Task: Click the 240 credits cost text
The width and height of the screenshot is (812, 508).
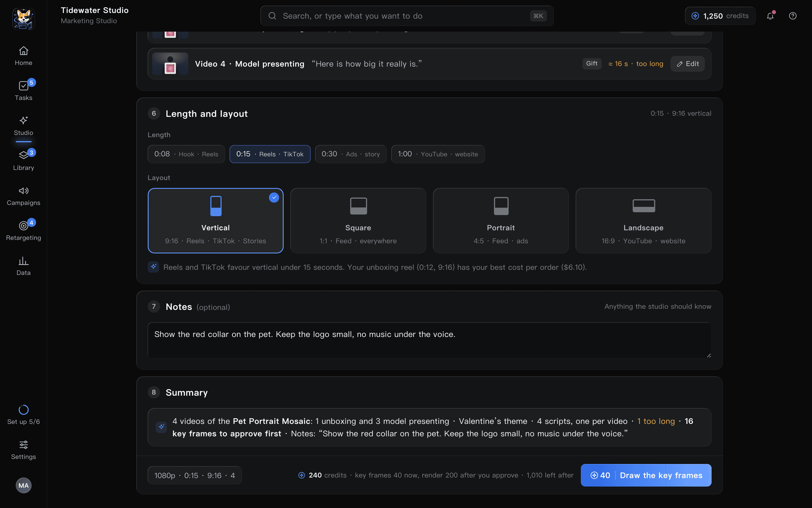Action: coord(328,476)
